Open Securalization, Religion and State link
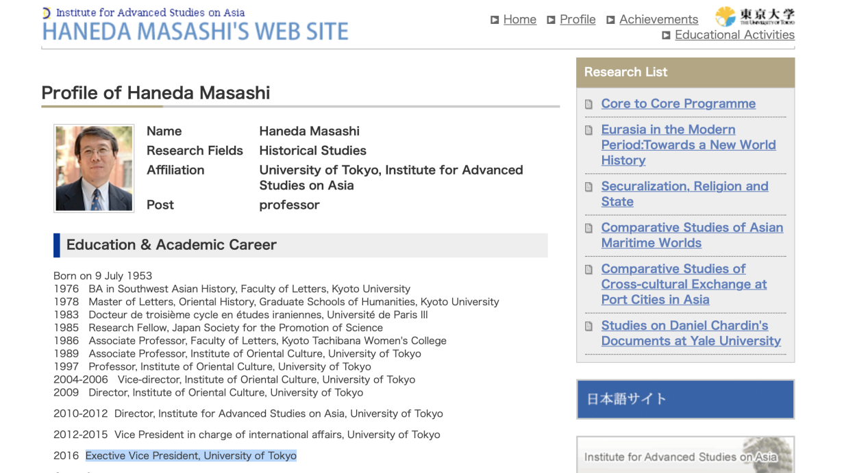The height and width of the screenshot is (473, 868). click(x=684, y=194)
